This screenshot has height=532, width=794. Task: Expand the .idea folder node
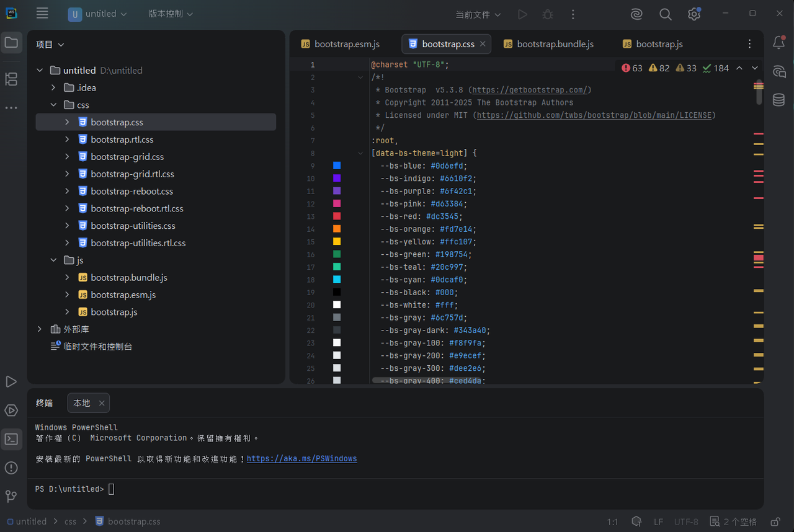pyautogui.click(x=54, y=87)
